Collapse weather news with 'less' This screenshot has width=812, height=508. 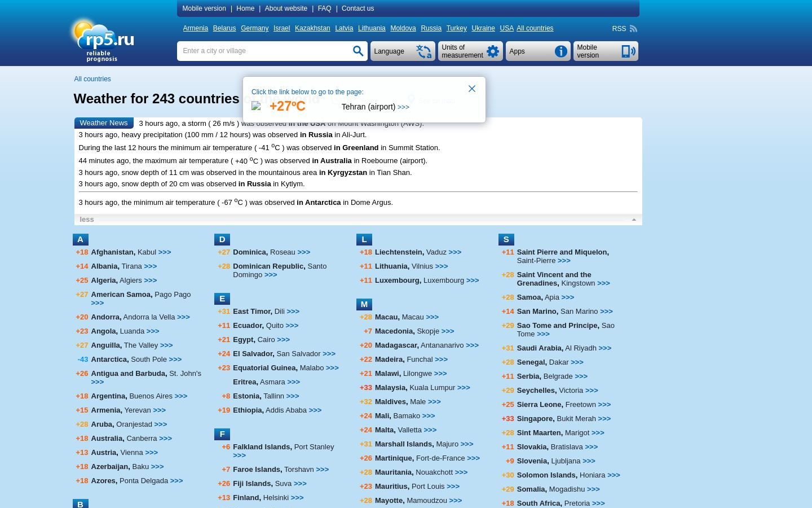tap(87, 220)
